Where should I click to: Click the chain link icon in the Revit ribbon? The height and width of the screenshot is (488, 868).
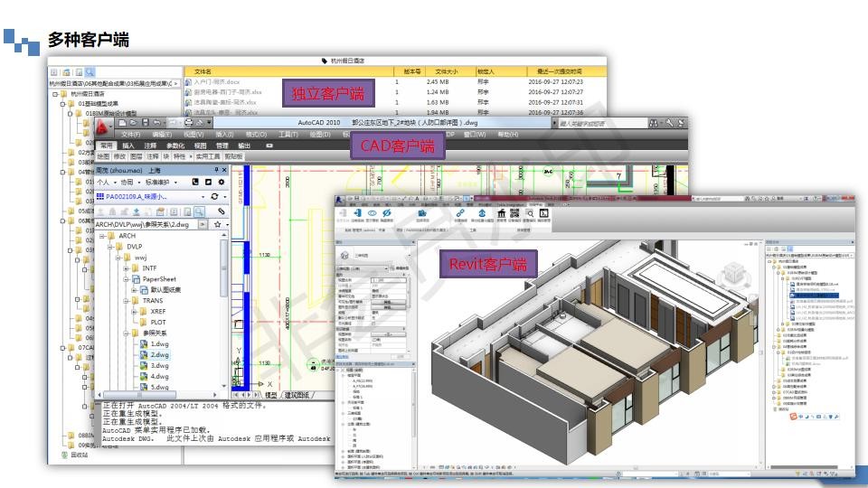460,213
